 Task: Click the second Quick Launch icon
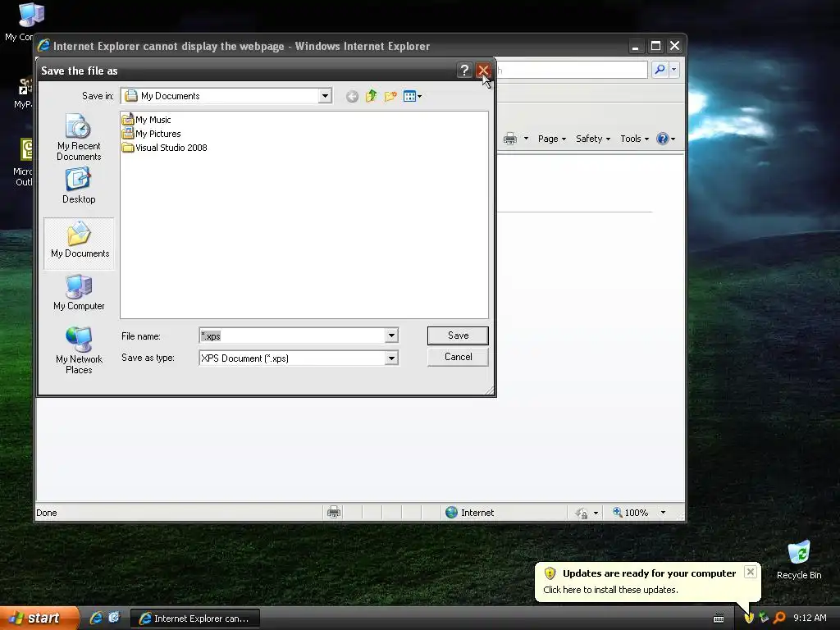tap(114, 618)
